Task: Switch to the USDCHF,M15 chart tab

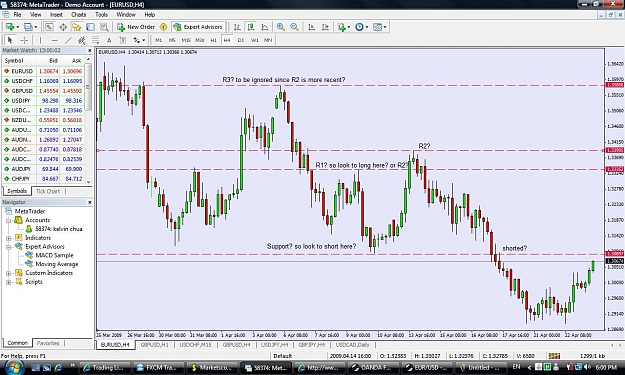Action: [x=195, y=345]
